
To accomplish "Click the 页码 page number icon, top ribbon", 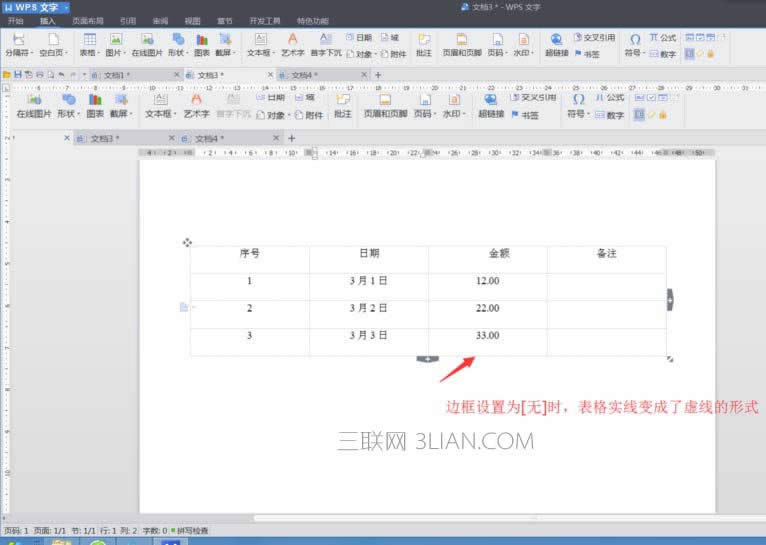I will point(497,40).
